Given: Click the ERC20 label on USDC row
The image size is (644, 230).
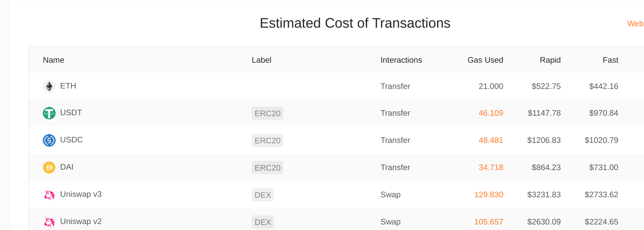Looking at the screenshot, I should (x=267, y=141).
